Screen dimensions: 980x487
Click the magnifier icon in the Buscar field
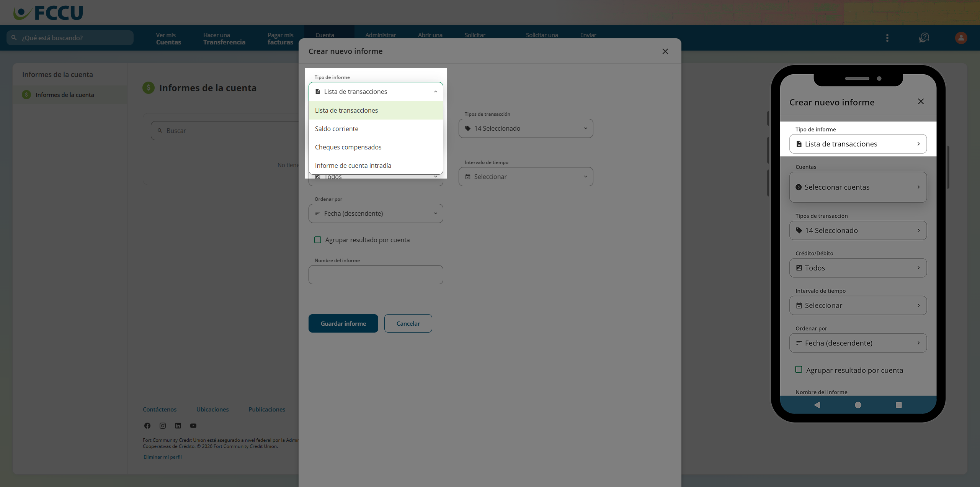[160, 131]
